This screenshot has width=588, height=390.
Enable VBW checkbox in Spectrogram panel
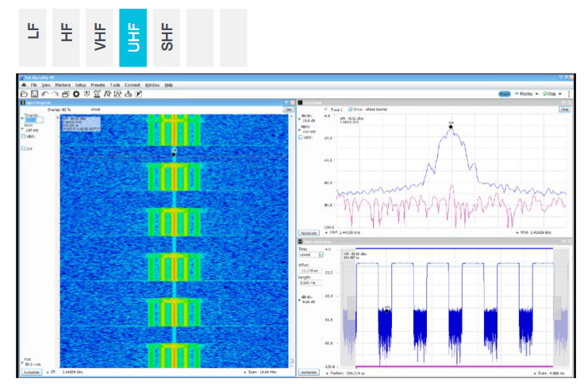click(25, 136)
